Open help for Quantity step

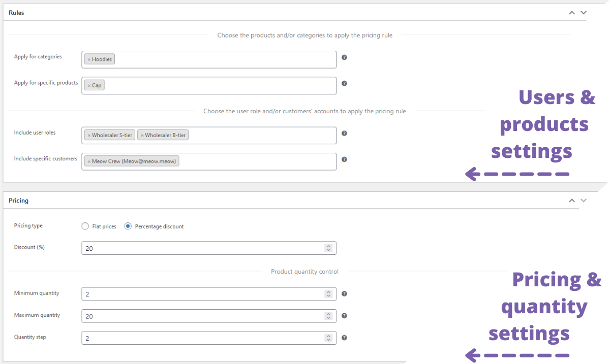click(344, 338)
